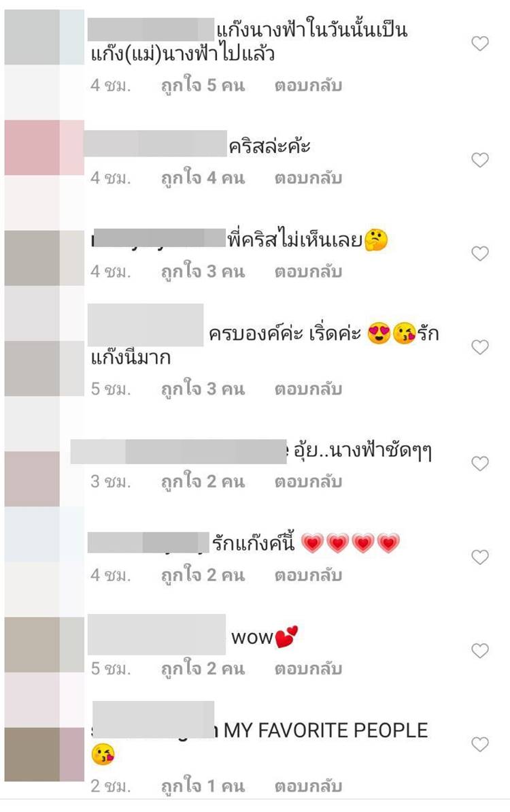Reply to the คริสล่ะค้ะ comment

pyautogui.click(x=308, y=178)
